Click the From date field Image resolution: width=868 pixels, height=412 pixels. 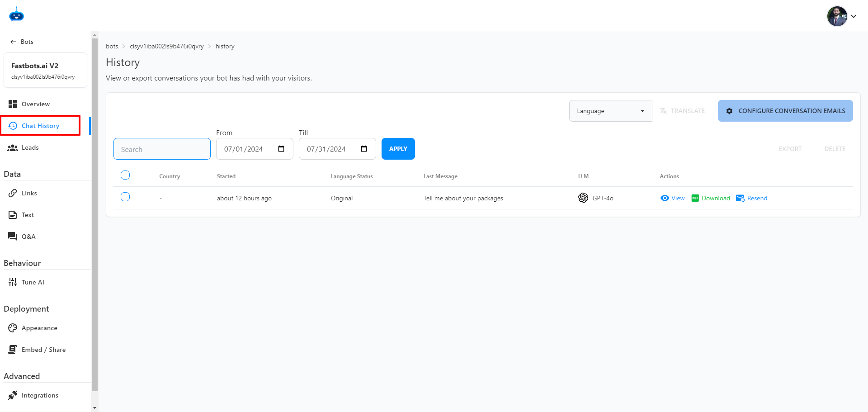point(255,149)
